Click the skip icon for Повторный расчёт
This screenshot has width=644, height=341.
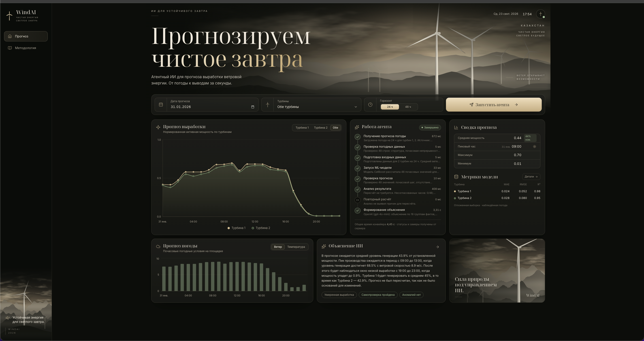pyautogui.click(x=358, y=200)
